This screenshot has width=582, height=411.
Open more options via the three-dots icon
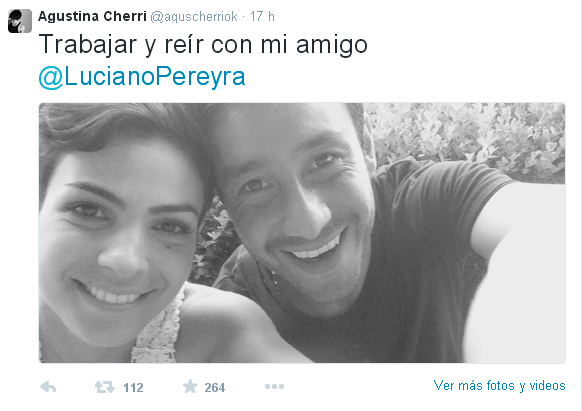274,386
